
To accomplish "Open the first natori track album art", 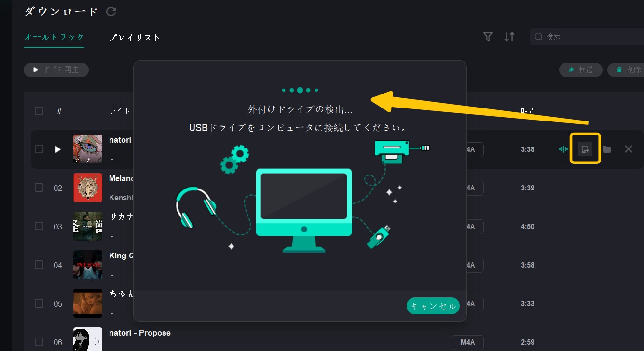I will pos(88,149).
